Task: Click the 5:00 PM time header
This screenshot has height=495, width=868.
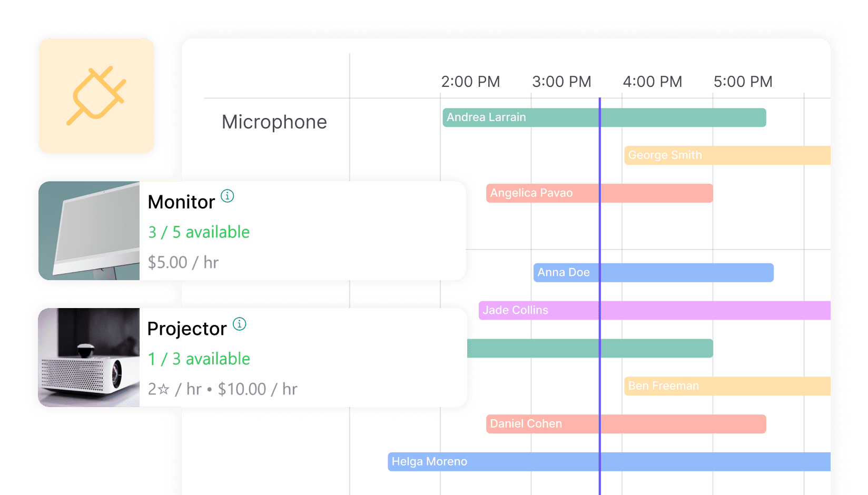Action: pyautogui.click(x=743, y=82)
